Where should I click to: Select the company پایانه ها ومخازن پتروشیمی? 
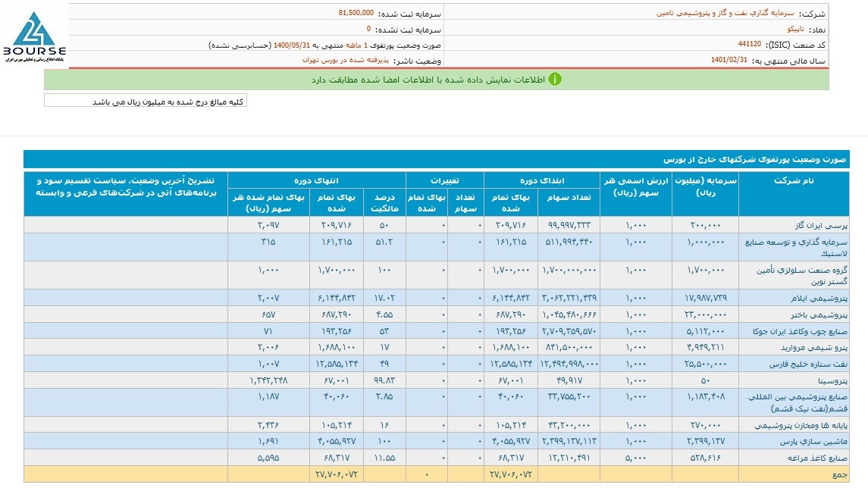pos(801,425)
